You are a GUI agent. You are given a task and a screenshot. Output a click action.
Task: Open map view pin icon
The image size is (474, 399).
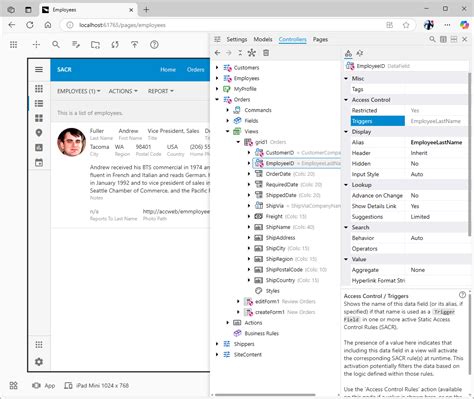(x=39, y=133)
